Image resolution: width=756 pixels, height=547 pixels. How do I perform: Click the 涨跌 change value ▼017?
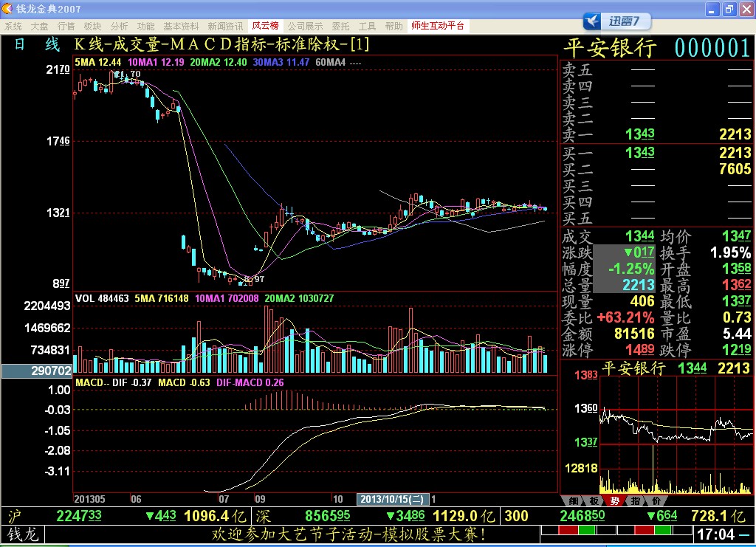pos(639,252)
